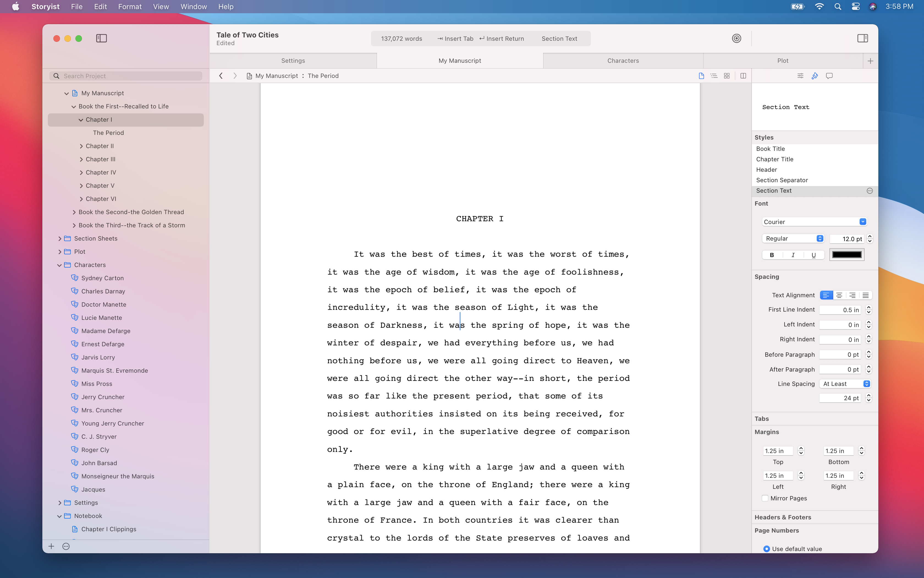924x578 pixels.
Task: Open the Chapter I Clippings document
Action: (108, 529)
